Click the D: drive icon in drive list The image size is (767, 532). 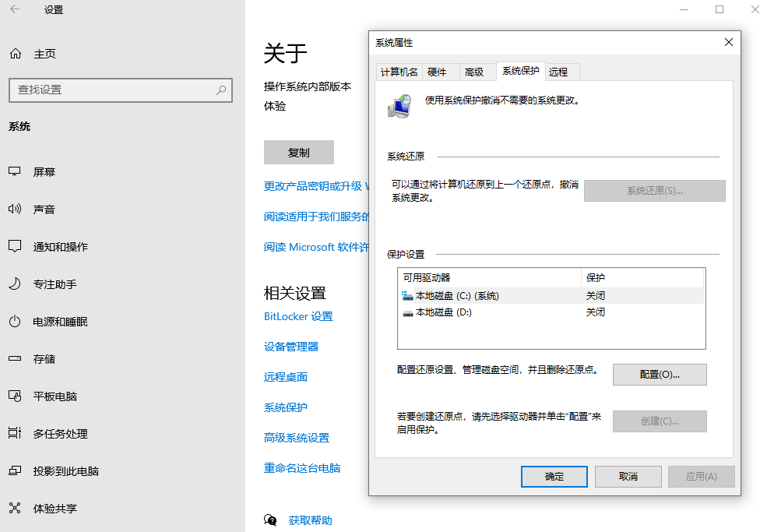pos(407,312)
